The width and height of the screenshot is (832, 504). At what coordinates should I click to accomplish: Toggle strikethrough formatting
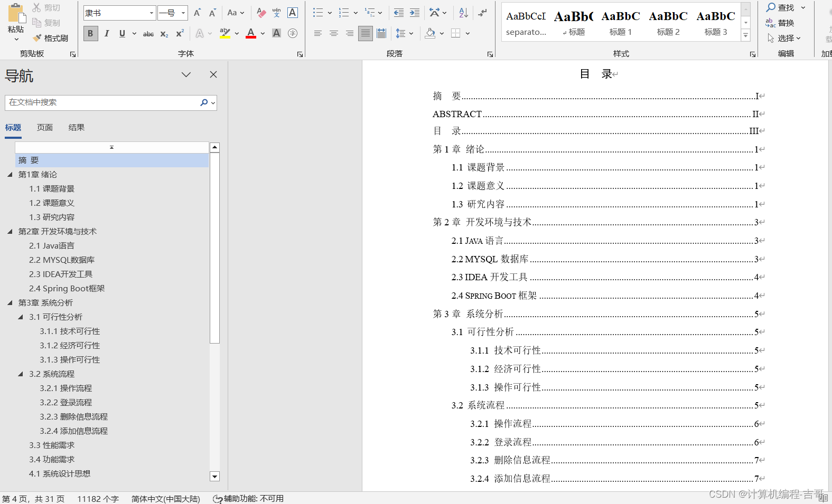coord(148,33)
